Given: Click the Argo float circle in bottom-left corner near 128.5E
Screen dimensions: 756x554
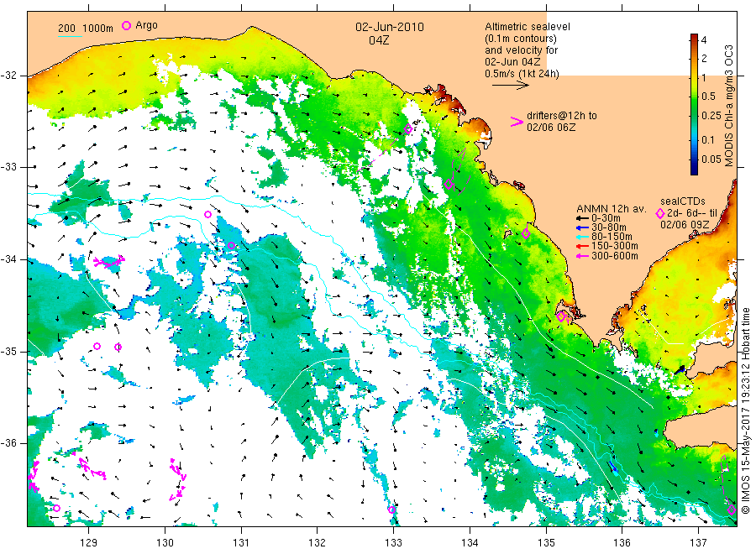Looking at the screenshot, I should coord(56,508).
